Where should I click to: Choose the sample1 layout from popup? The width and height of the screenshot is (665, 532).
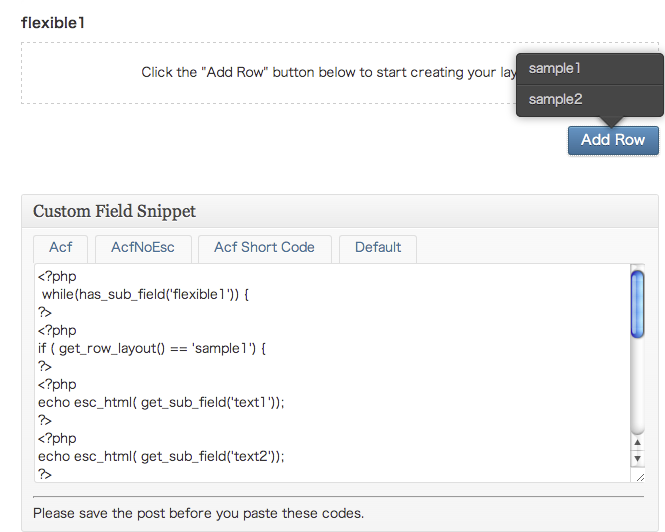click(x=590, y=69)
